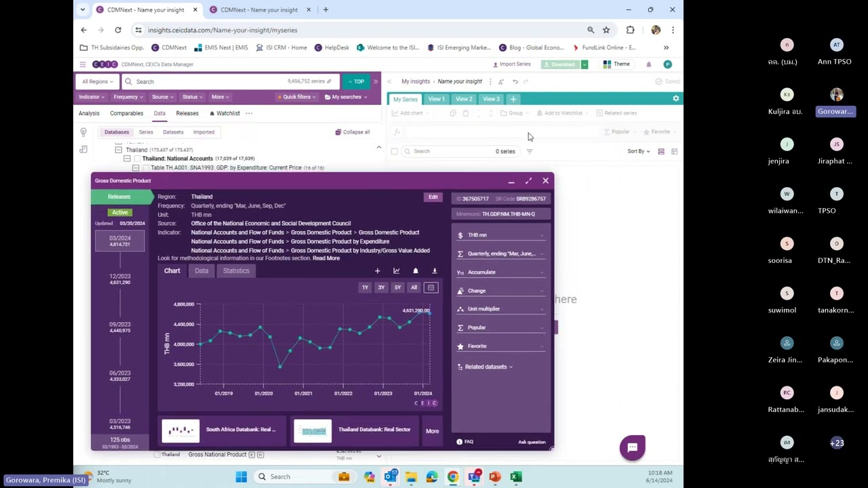Select 06/2023 release on timeline
Image resolution: width=868 pixels, height=488 pixels.
120,375
